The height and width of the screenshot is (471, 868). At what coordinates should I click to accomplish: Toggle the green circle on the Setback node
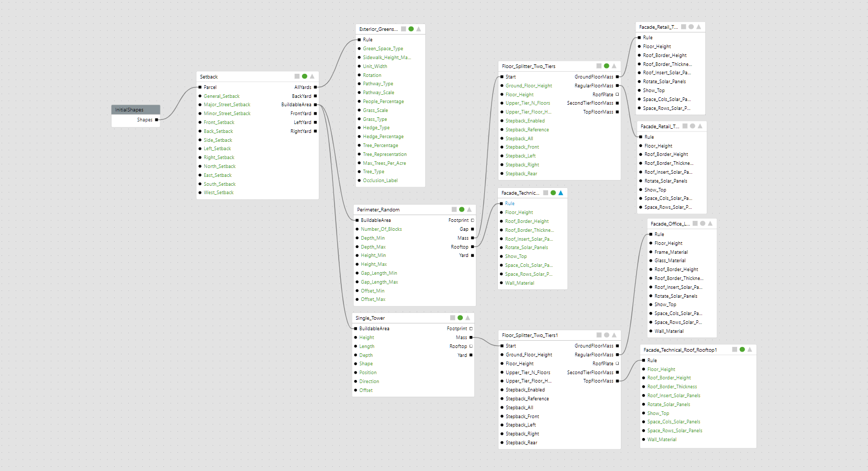tap(305, 76)
